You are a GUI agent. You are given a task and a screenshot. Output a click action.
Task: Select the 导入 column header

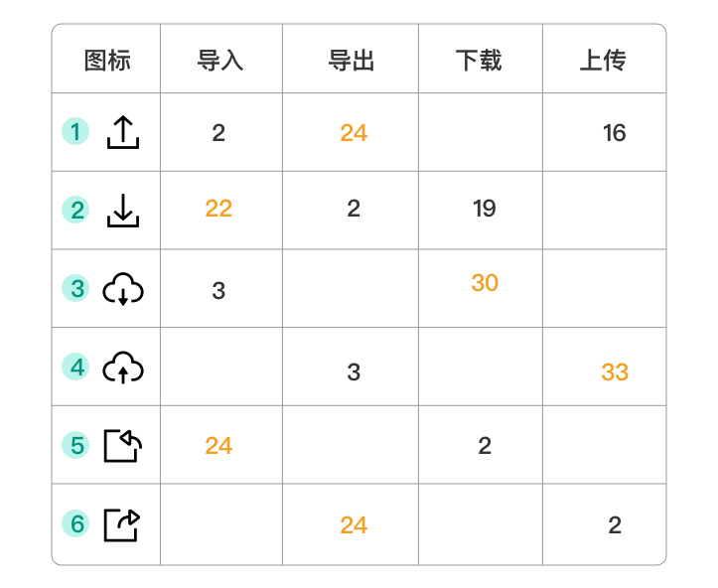[x=220, y=61]
